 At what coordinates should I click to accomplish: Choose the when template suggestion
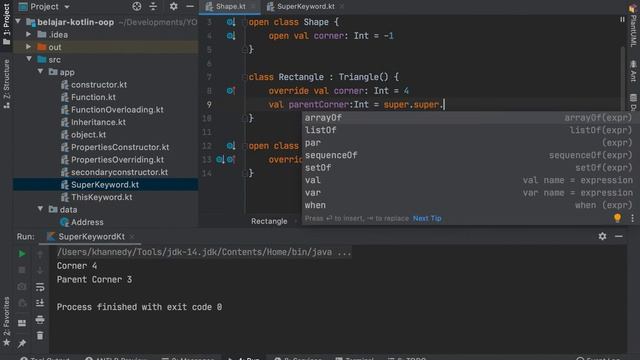point(469,205)
